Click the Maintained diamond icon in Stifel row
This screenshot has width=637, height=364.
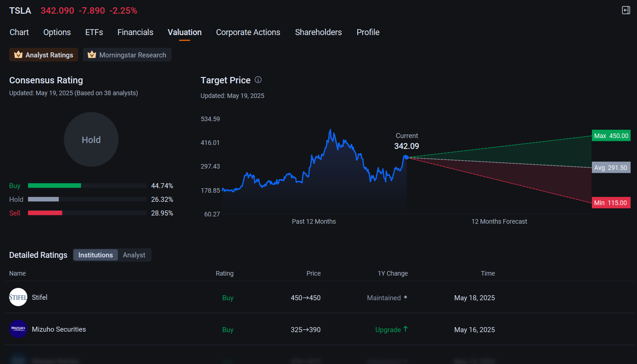(406, 297)
